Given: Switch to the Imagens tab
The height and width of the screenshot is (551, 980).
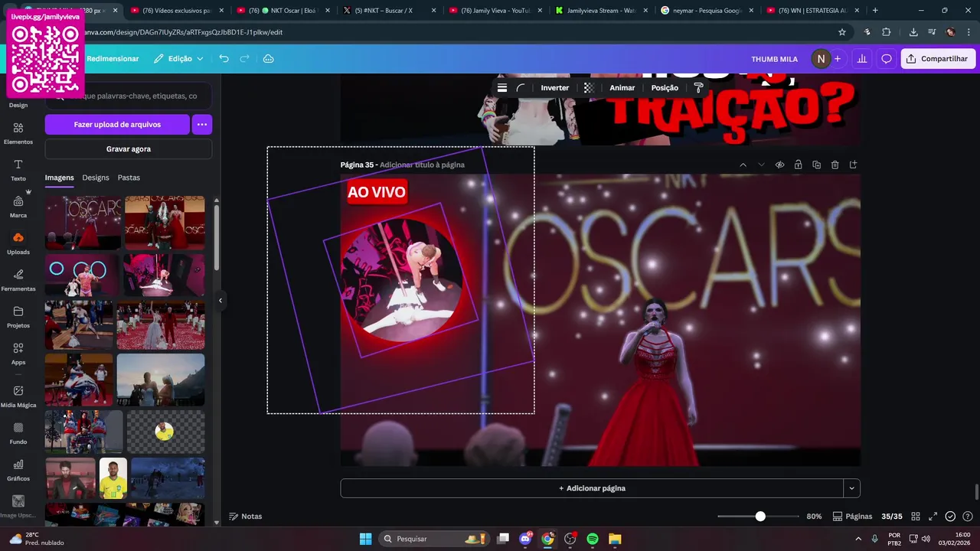Looking at the screenshot, I should pos(59,178).
